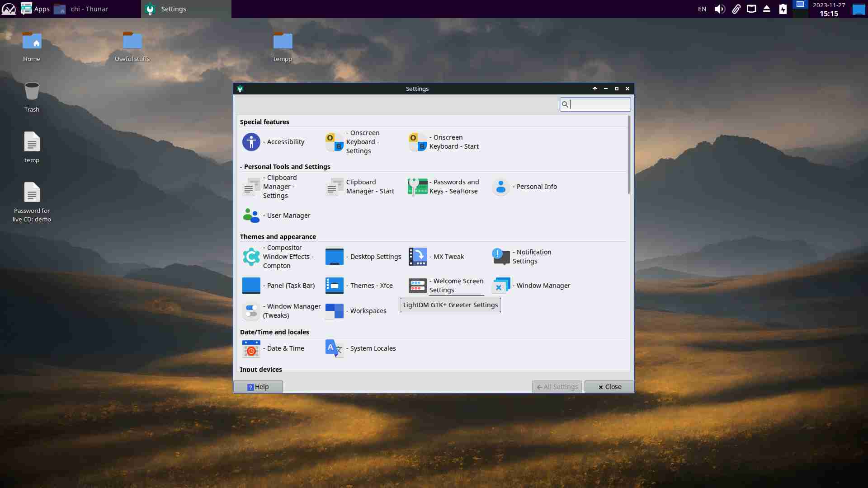Click the settings window vertical scrollbar
This screenshot has width=868, height=488.
coord(628,156)
